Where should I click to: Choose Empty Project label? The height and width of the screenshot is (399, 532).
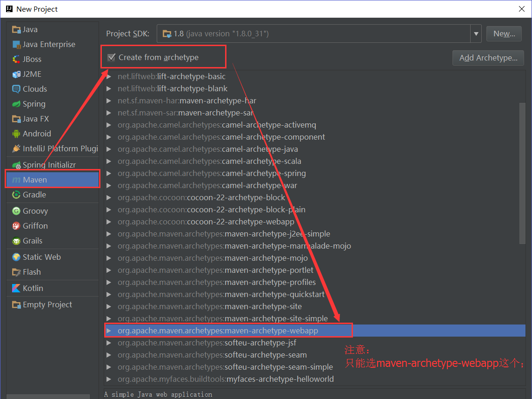coord(47,305)
